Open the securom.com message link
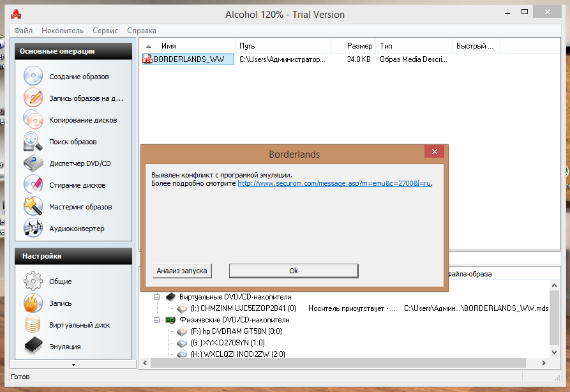Image resolution: width=570 pixels, height=392 pixels. pos(334,183)
